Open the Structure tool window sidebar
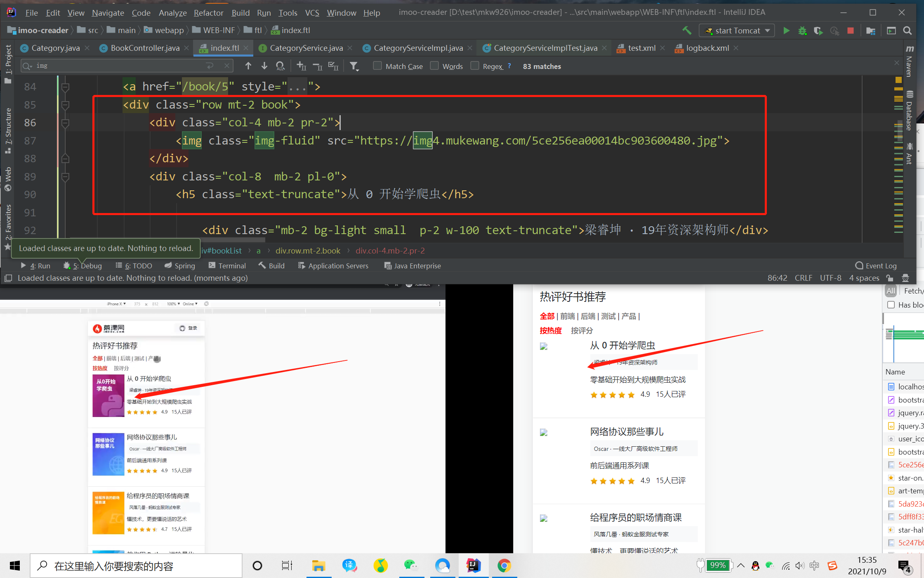The height and width of the screenshot is (578, 924). (8, 130)
